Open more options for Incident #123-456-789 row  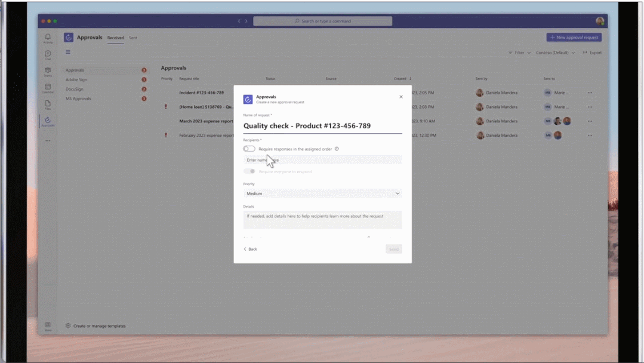point(590,93)
